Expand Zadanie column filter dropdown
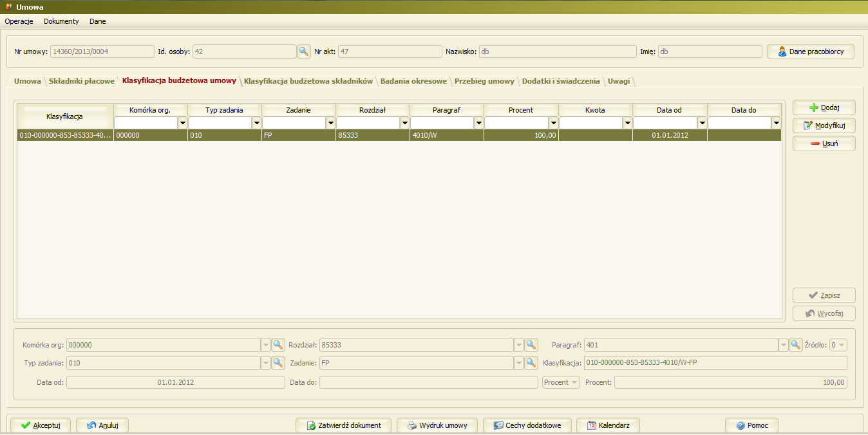Image resolution: width=868 pixels, height=435 pixels. pyautogui.click(x=331, y=123)
